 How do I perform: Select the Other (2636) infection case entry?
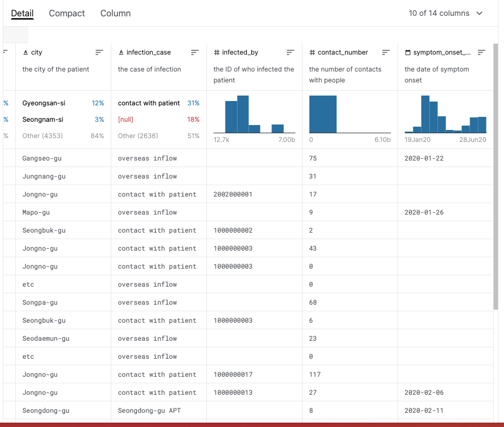(158, 136)
